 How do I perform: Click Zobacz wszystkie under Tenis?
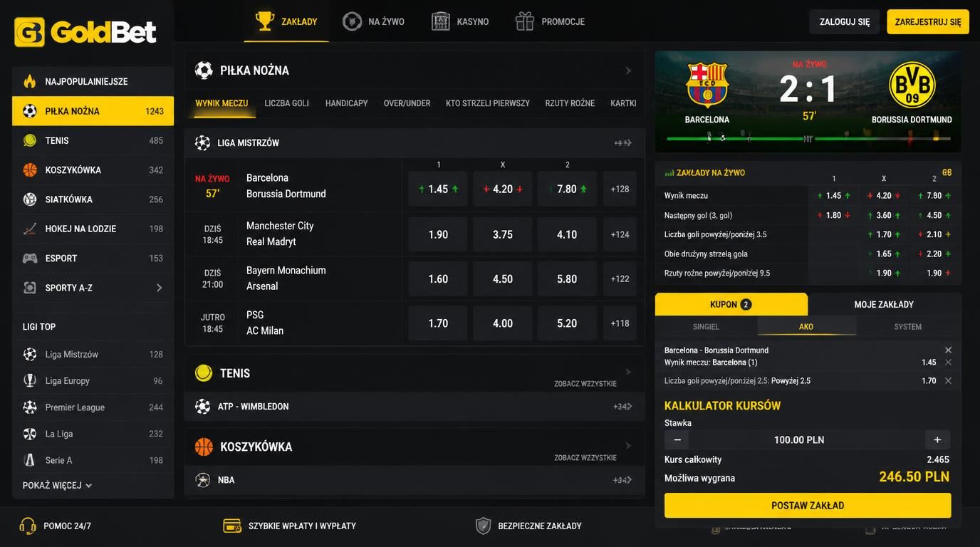[585, 384]
